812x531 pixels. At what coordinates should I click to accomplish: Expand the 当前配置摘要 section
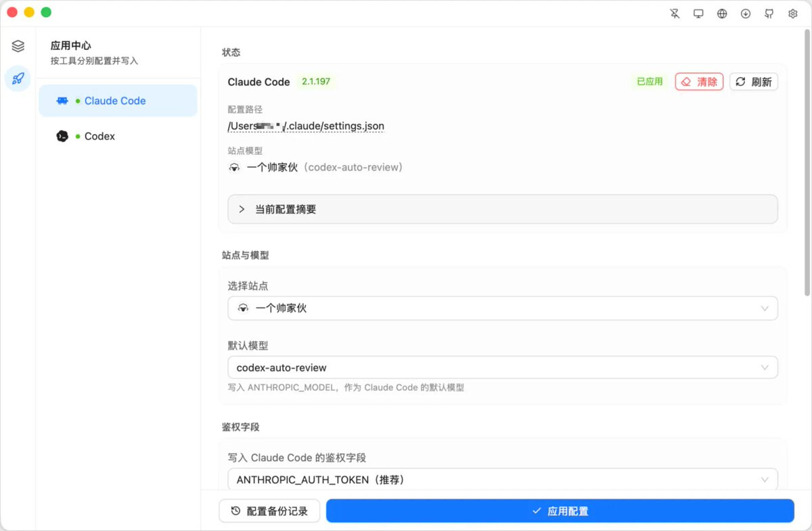(503, 209)
